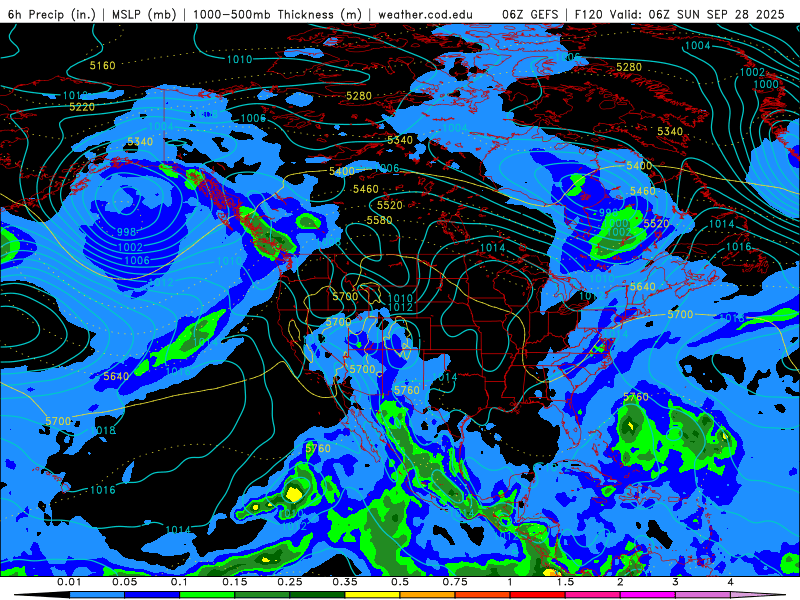The image size is (800, 600).
Task: Click the 5760 label over the Atlantic
Action: (636, 397)
